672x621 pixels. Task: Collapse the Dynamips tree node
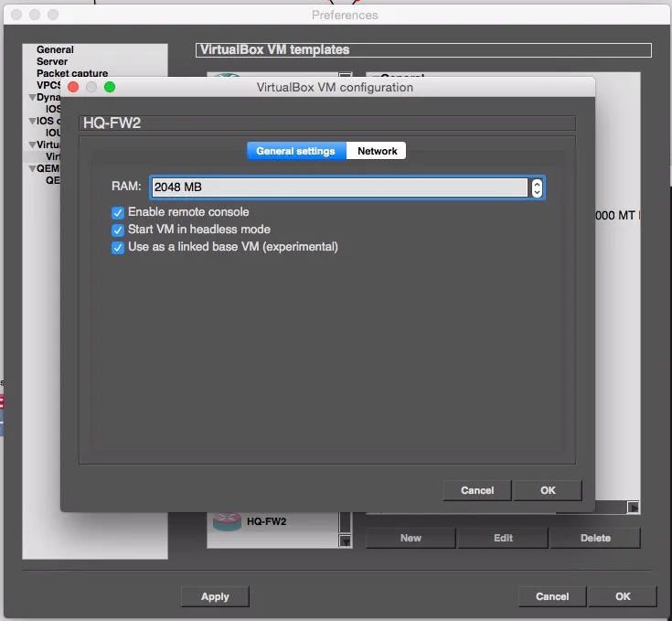pos(32,97)
